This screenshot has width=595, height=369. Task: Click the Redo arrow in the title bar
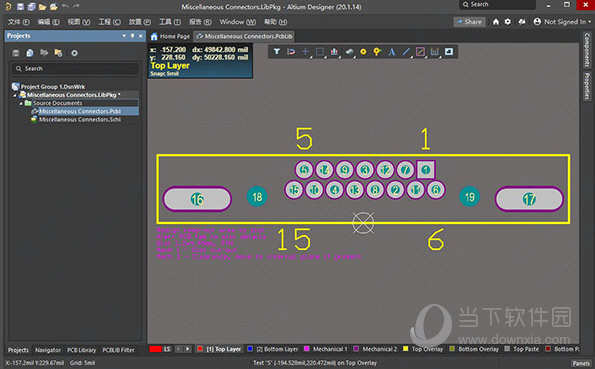[x=76, y=6]
